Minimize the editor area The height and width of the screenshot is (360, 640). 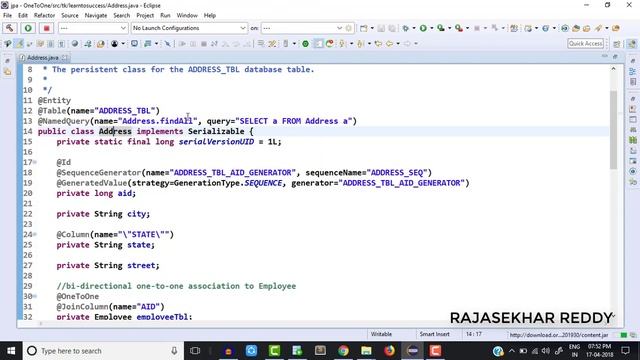pyautogui.click(x=604, y=57)
